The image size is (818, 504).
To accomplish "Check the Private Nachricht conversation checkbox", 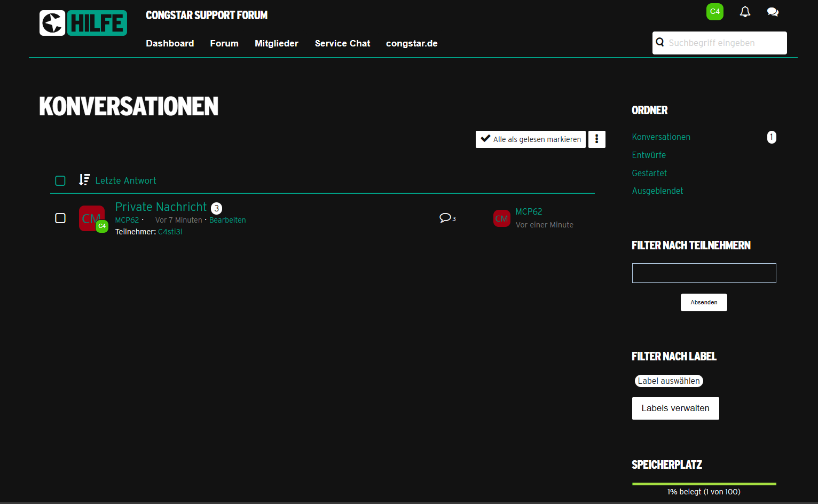I will pos(60,218).
